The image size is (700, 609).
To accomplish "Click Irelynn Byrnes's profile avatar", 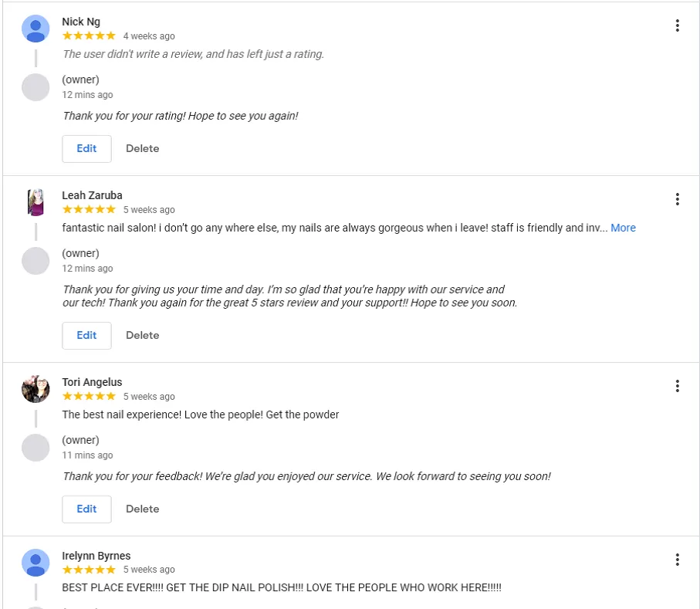I will pos(36,563).
